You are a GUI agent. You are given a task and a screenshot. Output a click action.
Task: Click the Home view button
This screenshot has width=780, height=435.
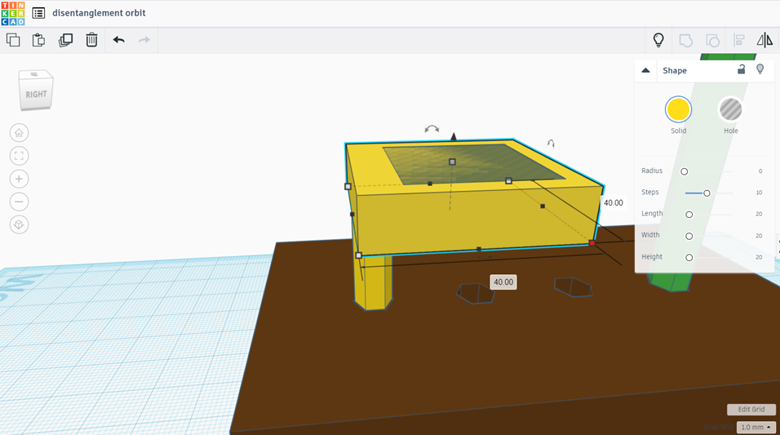(19, 133)
